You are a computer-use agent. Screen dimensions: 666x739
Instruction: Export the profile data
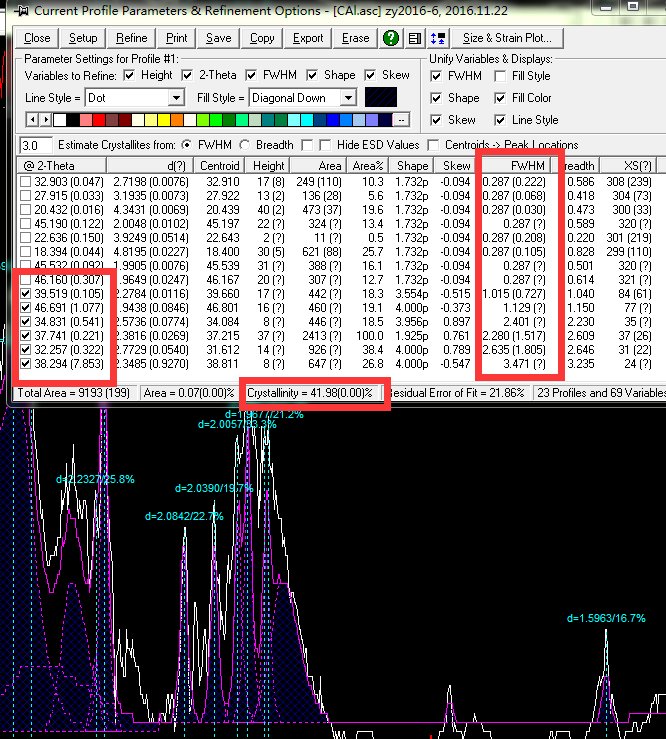[x=308, y=38]
